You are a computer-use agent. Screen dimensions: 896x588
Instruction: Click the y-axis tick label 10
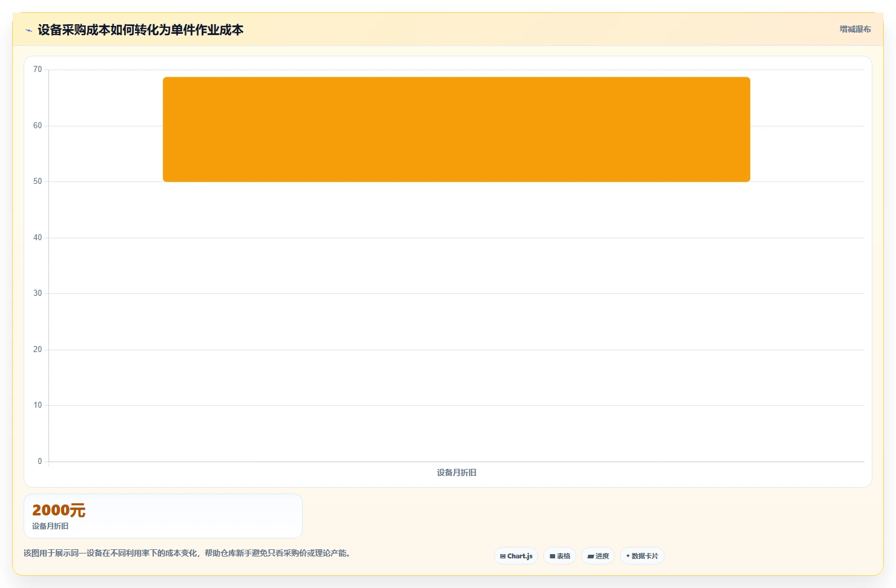(x=38, y=405)
